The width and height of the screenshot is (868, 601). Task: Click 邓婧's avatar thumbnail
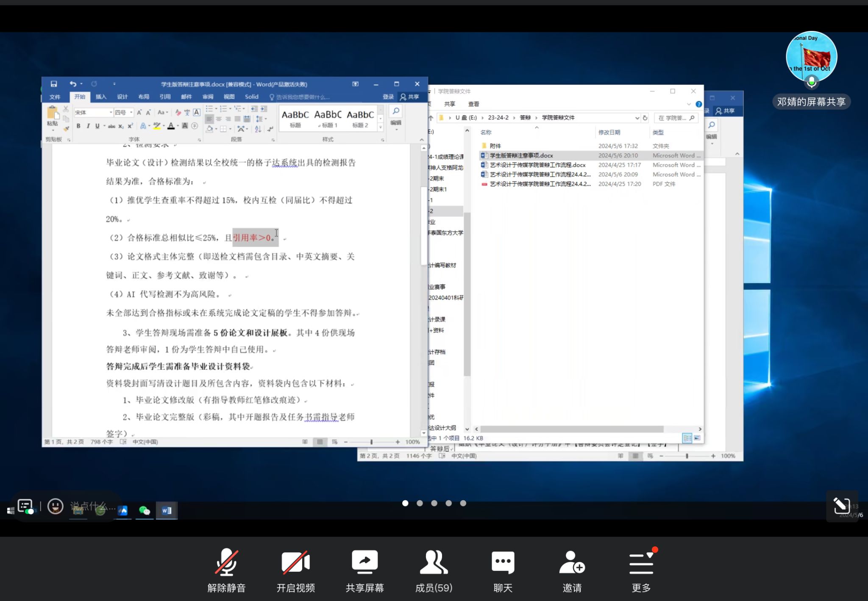(x=811, y=56)
